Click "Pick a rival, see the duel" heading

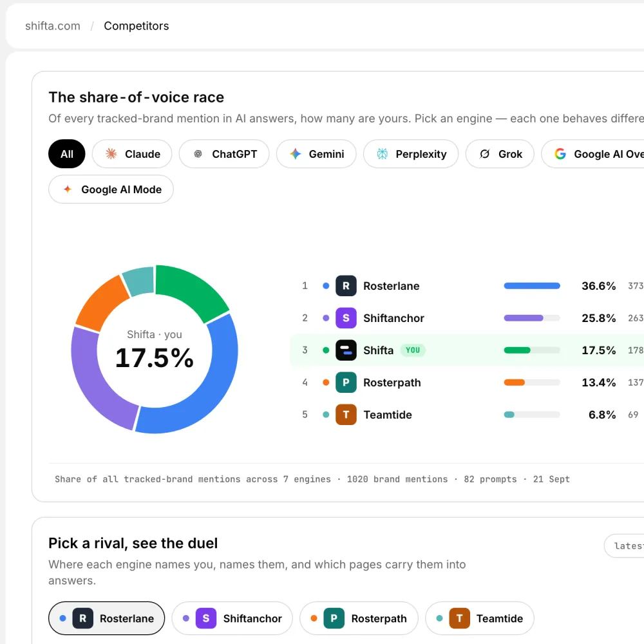(x=133, y=543)
